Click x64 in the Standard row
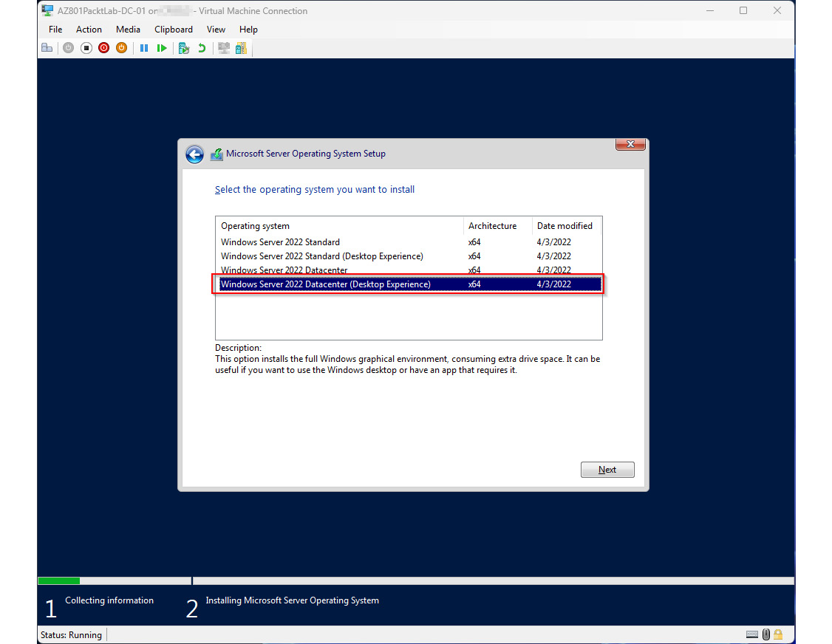The height and width of the screenshot is (644, 832). coord(474,242)
